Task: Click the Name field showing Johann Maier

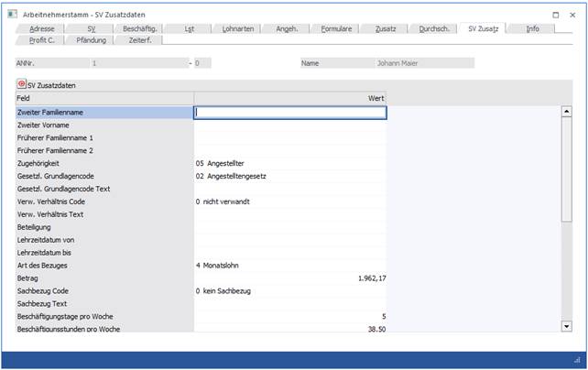Action: click(423, 63)
